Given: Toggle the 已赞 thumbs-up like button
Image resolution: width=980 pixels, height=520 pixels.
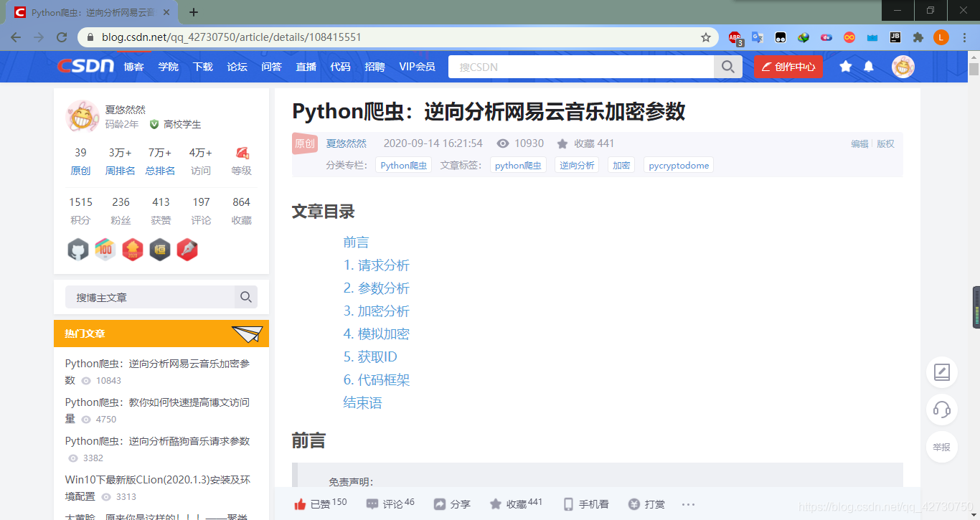Looking at the screenshot, I should (320, 504).
